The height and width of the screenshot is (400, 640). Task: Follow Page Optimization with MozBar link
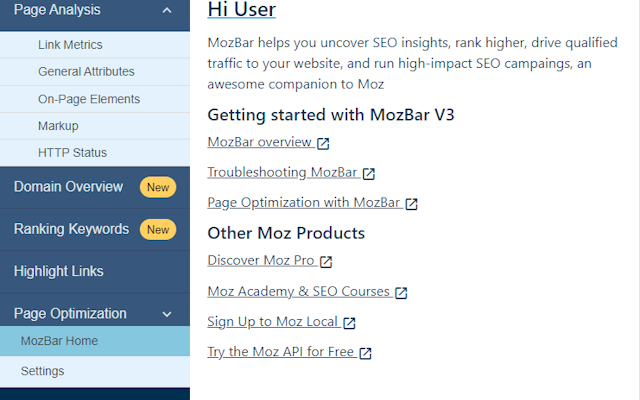[304, 202]
